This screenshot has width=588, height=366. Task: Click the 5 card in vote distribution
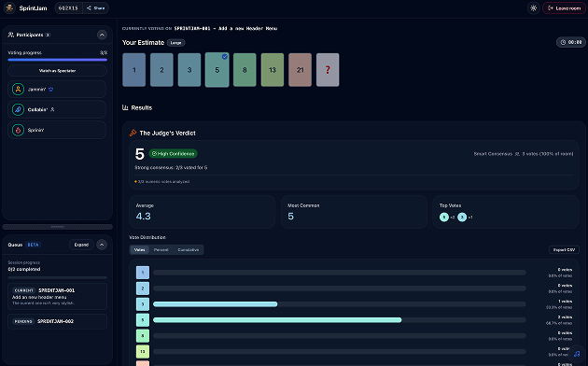(x=143, y=320)
